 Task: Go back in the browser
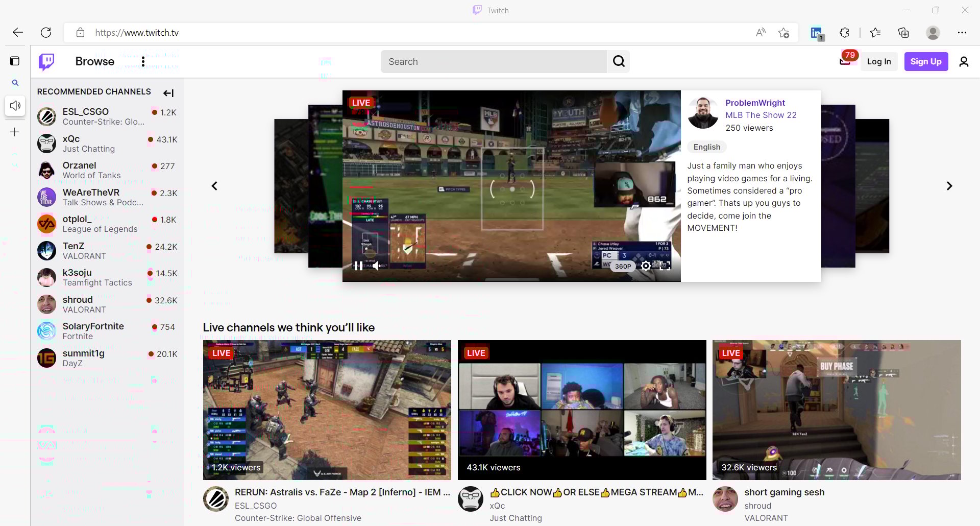coord(18,33)
